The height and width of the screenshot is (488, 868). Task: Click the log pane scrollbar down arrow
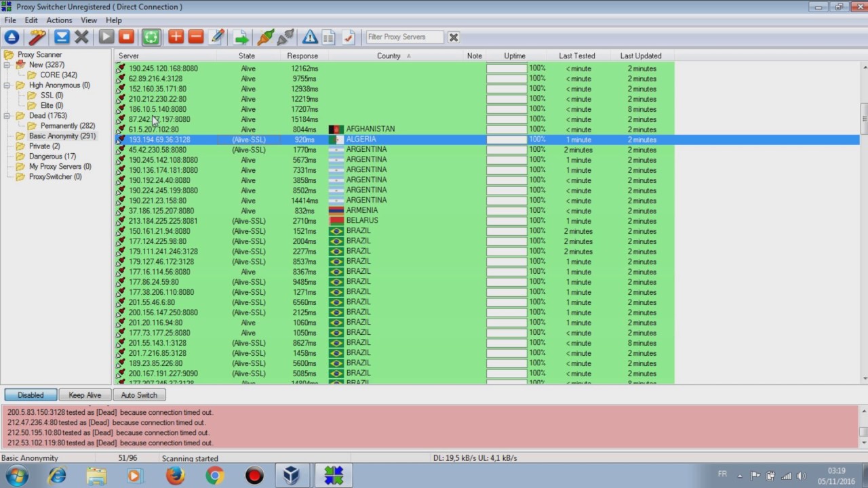click(863, 444)
